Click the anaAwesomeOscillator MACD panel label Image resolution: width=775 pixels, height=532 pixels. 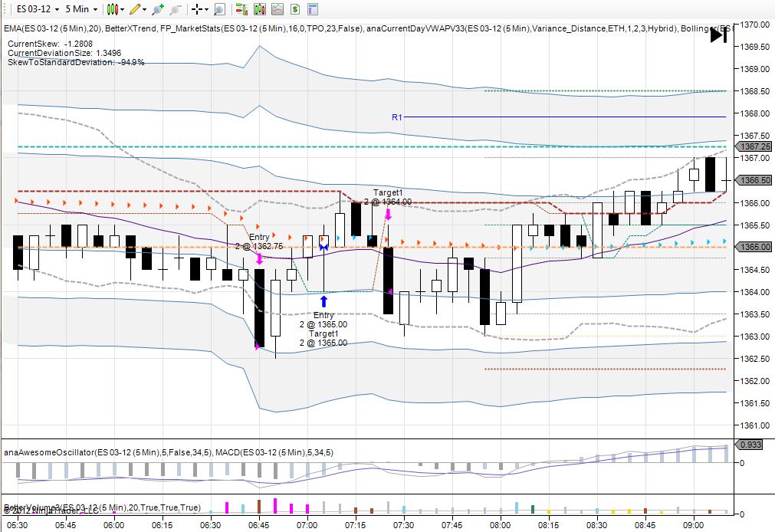click(169, 452)
